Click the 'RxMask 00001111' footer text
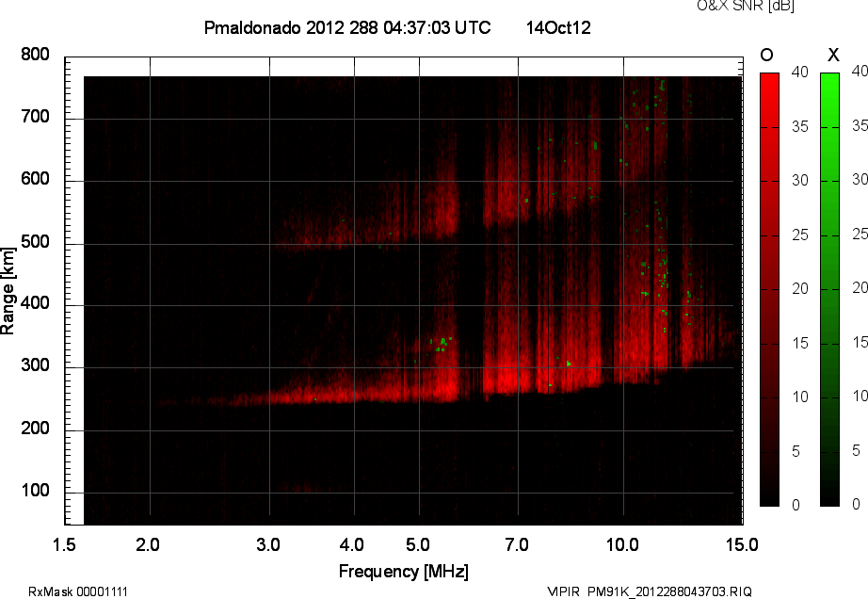Image resolution: width=868 pixels, height=599 pixels. 78,591
